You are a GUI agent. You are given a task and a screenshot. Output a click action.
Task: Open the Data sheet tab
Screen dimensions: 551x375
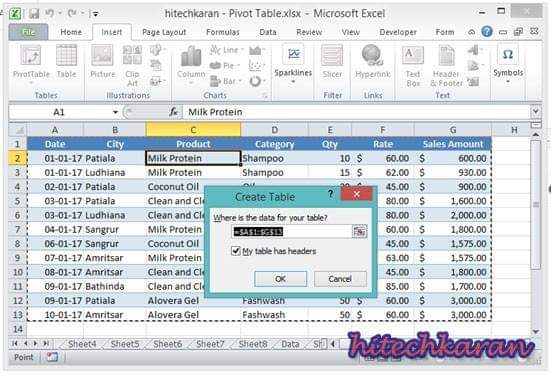pyautogui.click(x=290, y=344)
